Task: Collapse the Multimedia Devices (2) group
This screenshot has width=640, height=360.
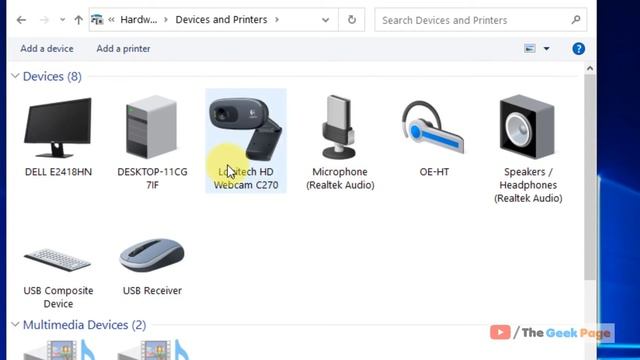Action: click(15, 324)
